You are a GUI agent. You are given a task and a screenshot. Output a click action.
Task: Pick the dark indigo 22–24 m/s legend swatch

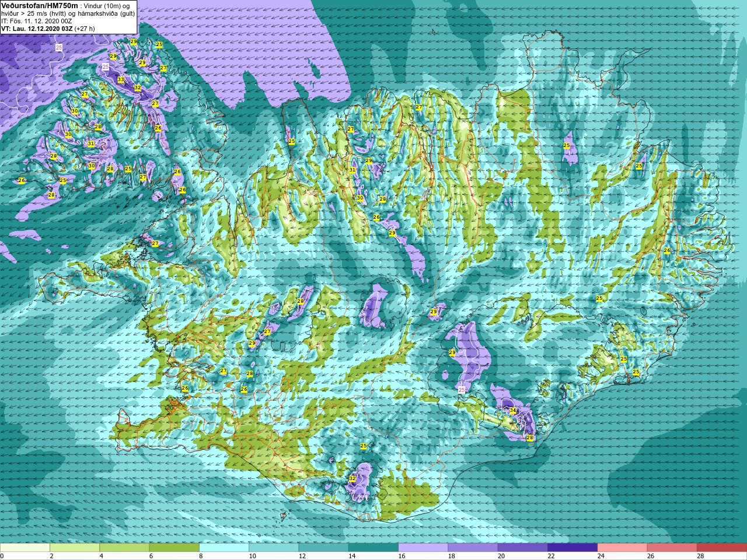573,548
